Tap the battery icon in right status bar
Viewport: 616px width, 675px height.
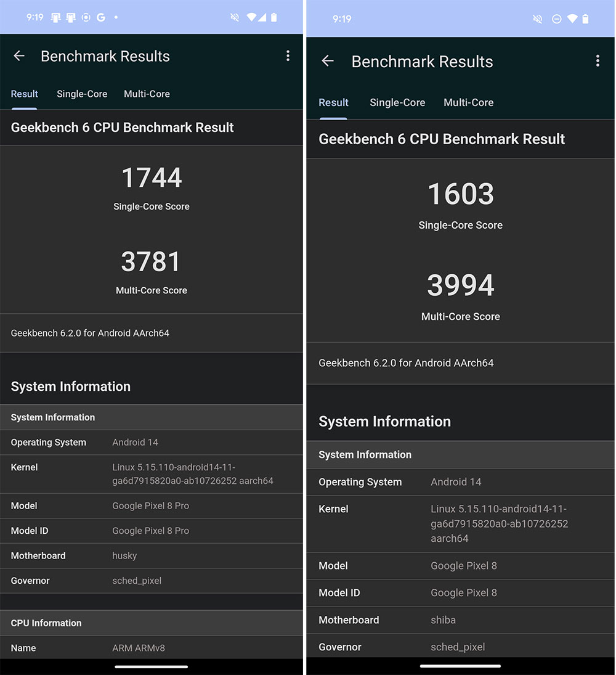click(586, 19)
